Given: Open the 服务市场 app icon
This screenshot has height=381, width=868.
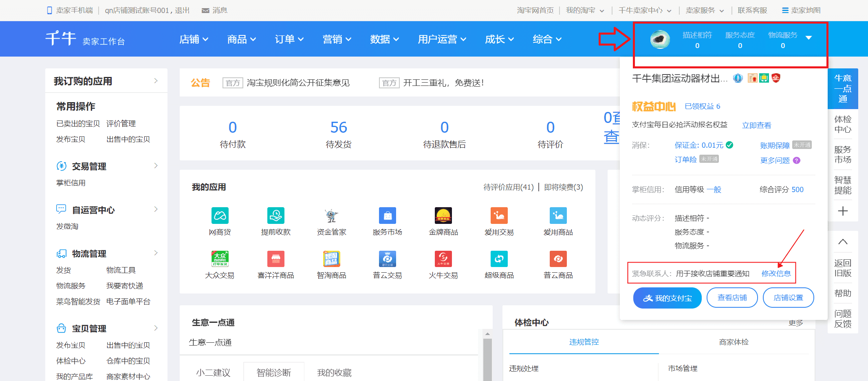Looking at the screenshot, I should click(388, 215).
